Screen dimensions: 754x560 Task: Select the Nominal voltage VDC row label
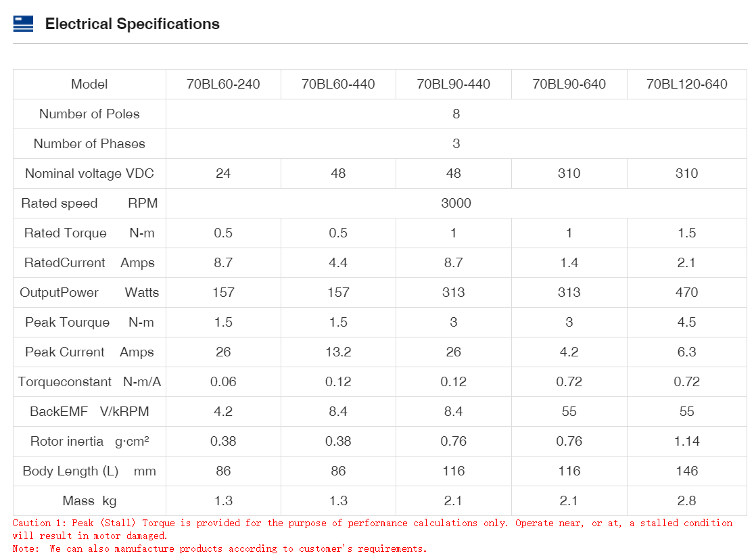[89, 174]
